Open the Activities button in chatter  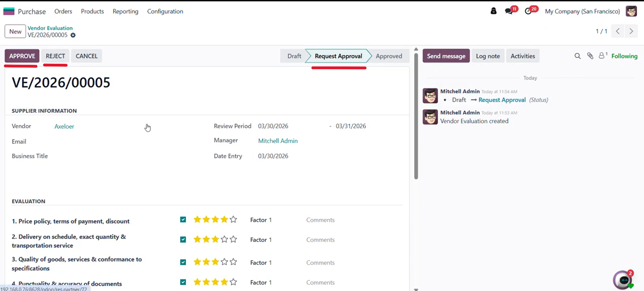click(x=523, y=56)
